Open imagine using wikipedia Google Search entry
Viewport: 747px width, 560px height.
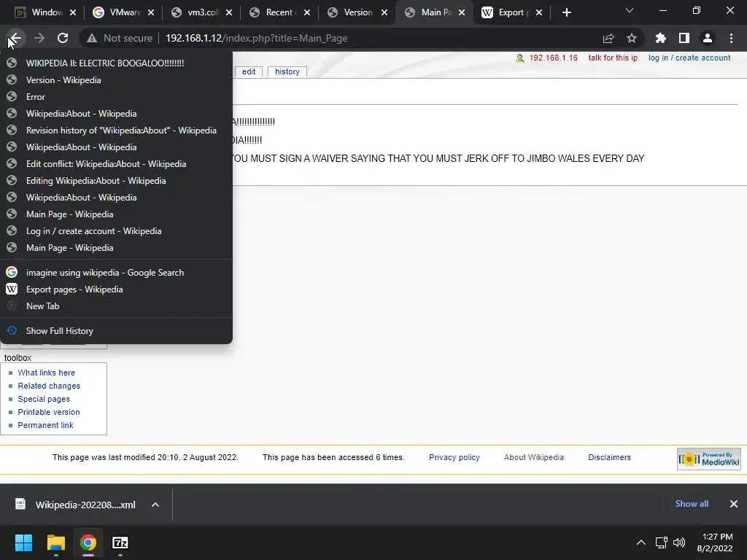click(116, 273)
